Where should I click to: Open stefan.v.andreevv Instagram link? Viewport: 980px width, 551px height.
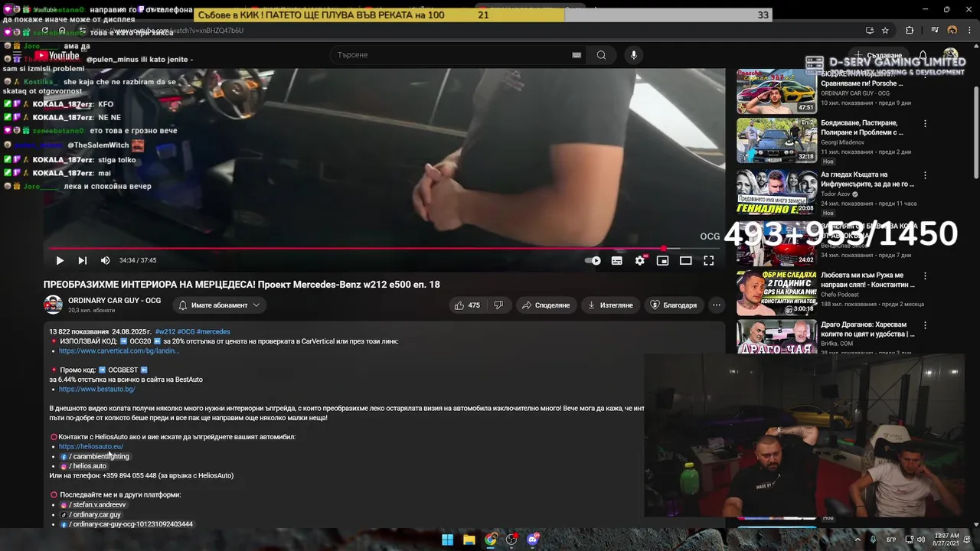93,505
